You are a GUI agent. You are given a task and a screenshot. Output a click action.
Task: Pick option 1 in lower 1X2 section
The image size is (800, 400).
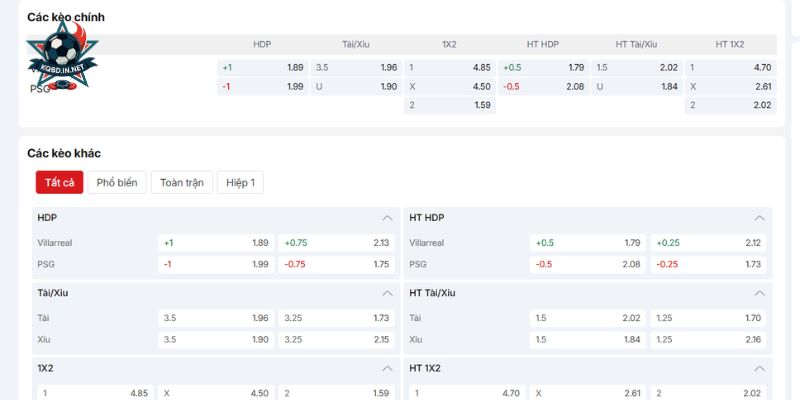(x=95, y=392)
